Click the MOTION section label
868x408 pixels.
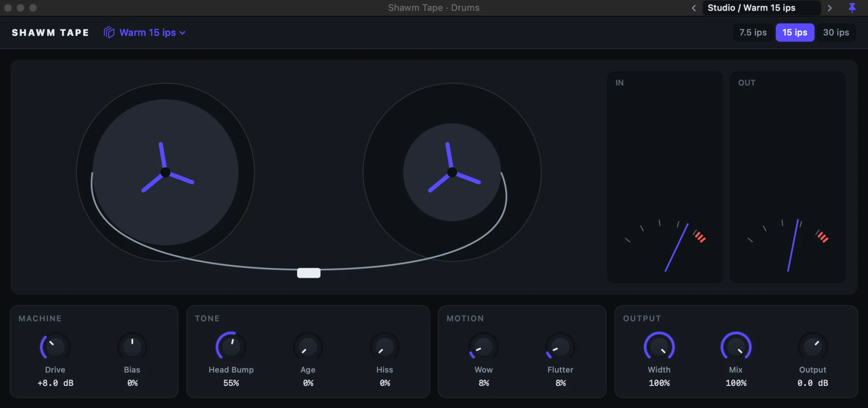465,318
